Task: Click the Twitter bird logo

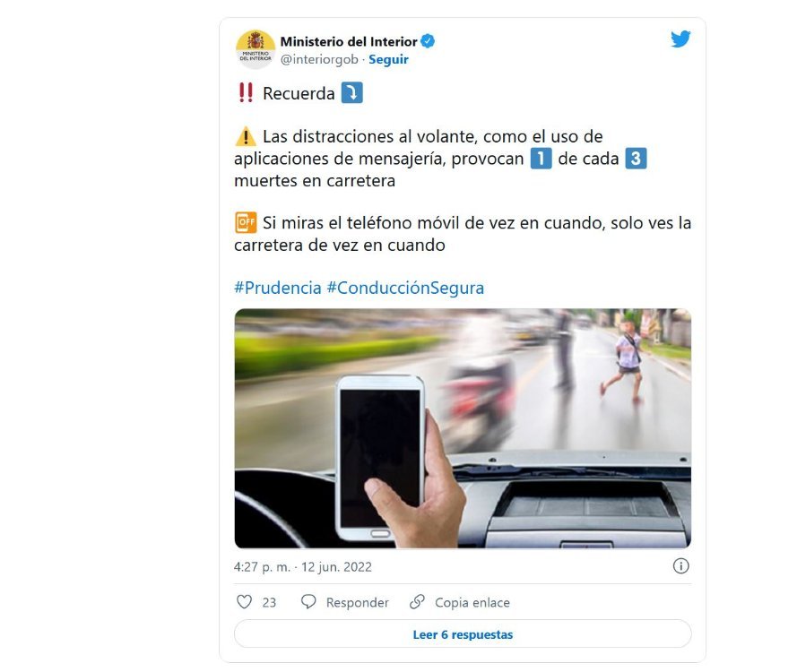Action: point(680,39)
